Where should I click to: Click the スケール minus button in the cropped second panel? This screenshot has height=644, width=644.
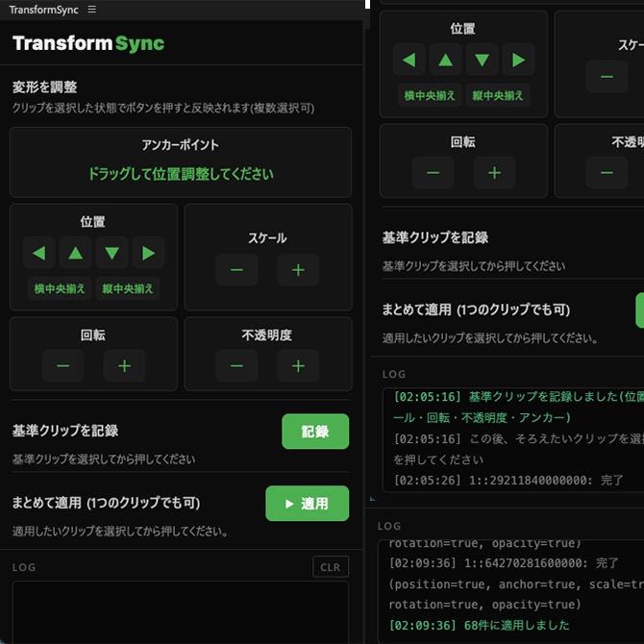(607, 76)
